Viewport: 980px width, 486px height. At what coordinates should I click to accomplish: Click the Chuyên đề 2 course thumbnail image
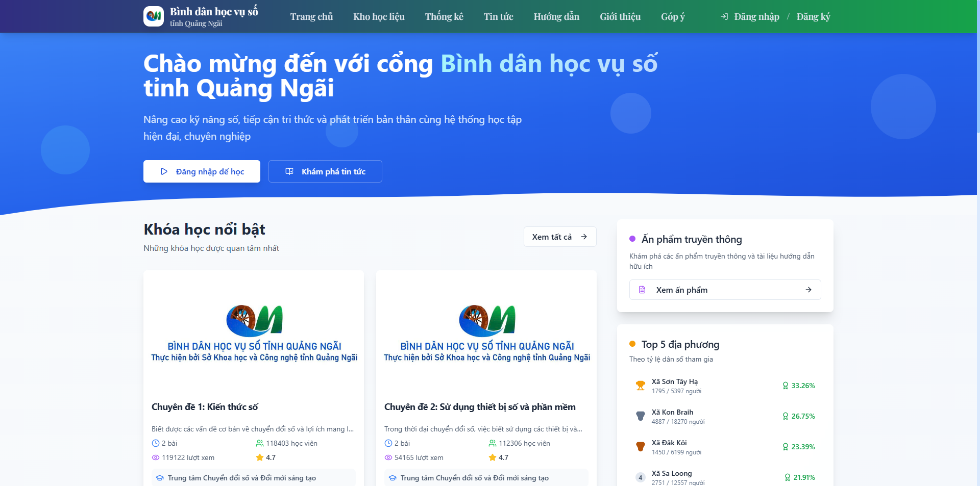click(x=486, y=331)
